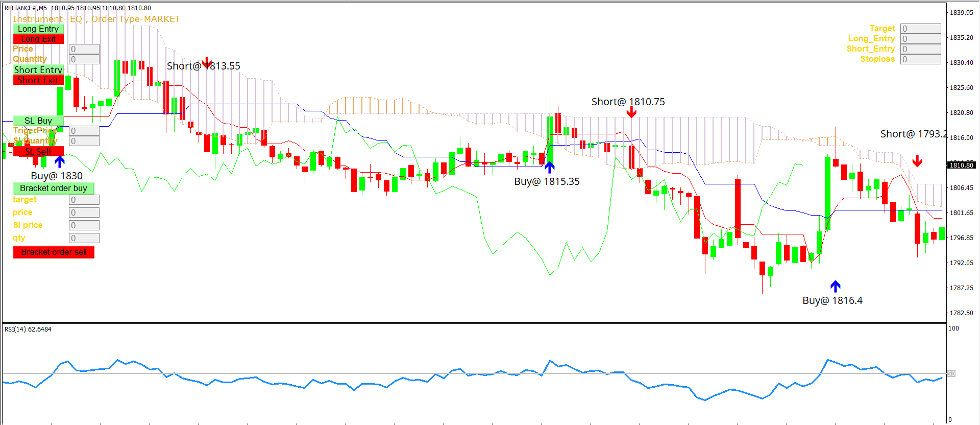Image resolution: width=980 pixels, height=425 pixels.
Task: Focus the Sl price input field
Action: [84, 225]
